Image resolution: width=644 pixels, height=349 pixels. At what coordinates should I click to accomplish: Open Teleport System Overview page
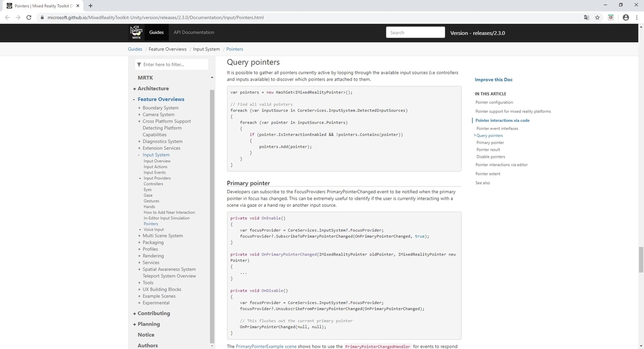coord(169,275)
